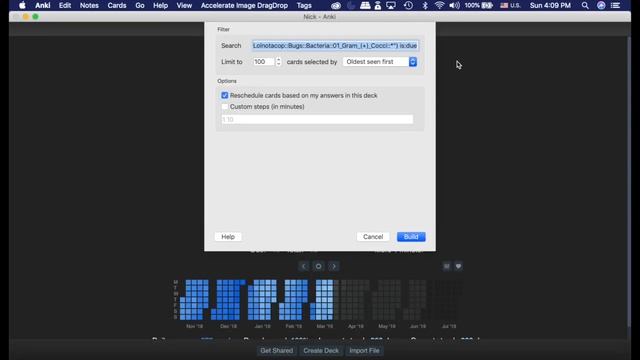This screenshot has width=640, height=360.
Task: Click the volume speaker icon
Action: click(454, 5)
